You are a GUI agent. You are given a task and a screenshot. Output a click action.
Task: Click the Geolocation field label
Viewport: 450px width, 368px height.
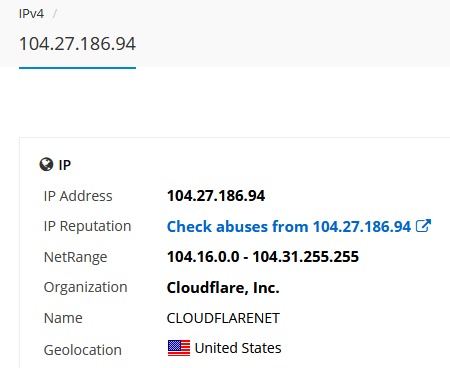click(83, 350)
